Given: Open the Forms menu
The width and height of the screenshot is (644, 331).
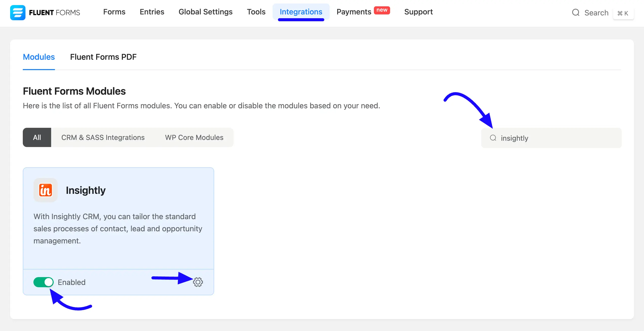Looking at the screenshot, I should 114,12.
